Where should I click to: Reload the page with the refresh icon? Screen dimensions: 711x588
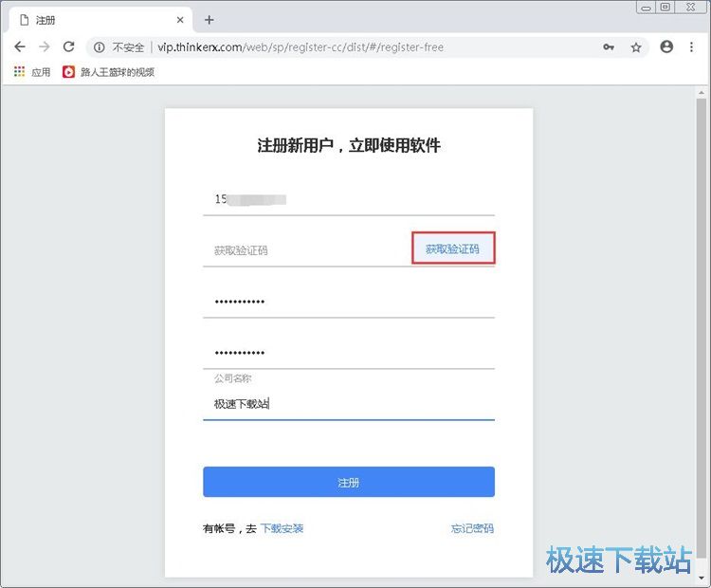click(x=68, y=46)
